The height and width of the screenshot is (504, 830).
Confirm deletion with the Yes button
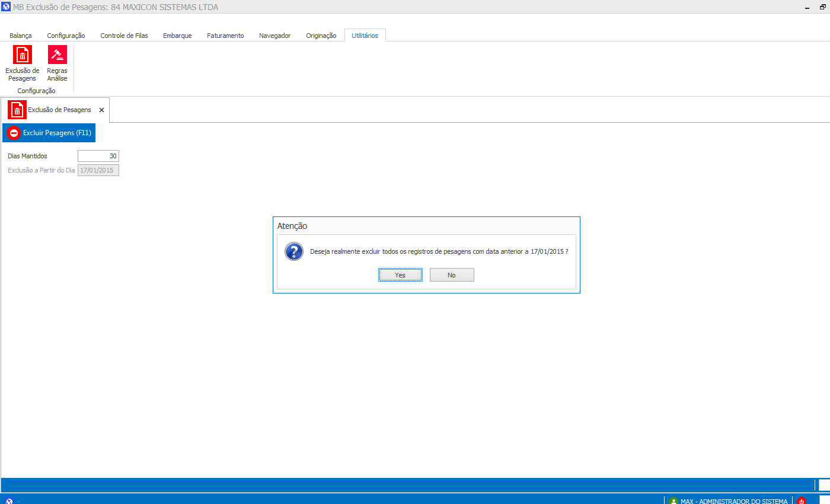pos(400,275)
